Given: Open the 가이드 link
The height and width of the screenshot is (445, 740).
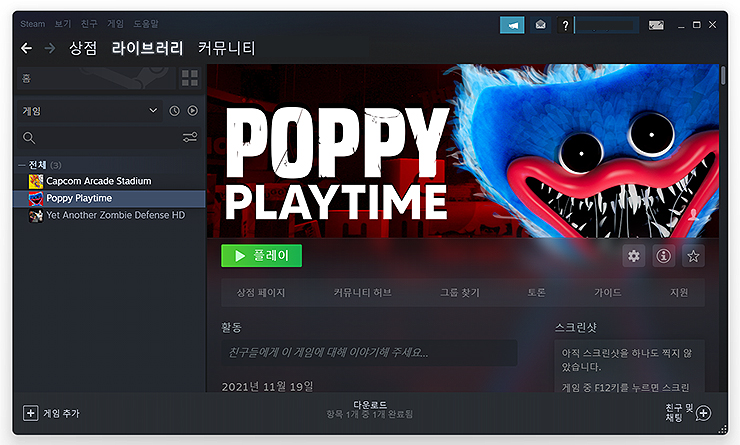Looking at the screenshot, I should pos(607,293).
